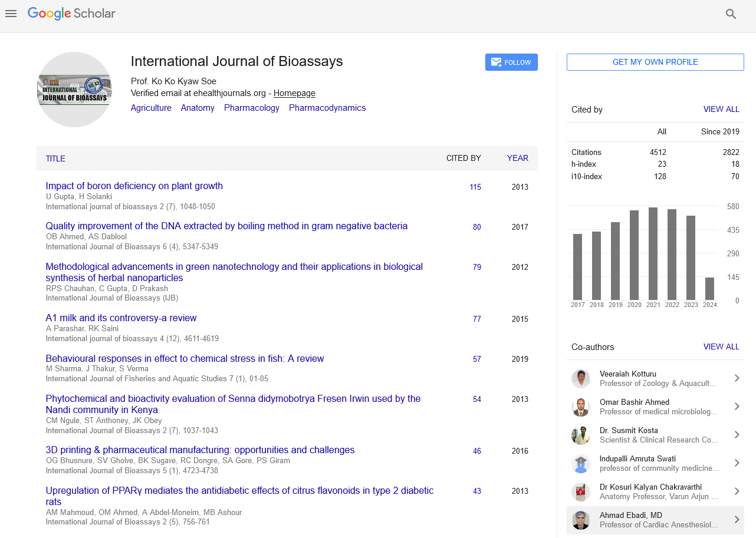Image resolution: width=756 pixels, height=538 pixels.
Task: Click the 2024 bar in citations chart
Action: click(710, 289)
